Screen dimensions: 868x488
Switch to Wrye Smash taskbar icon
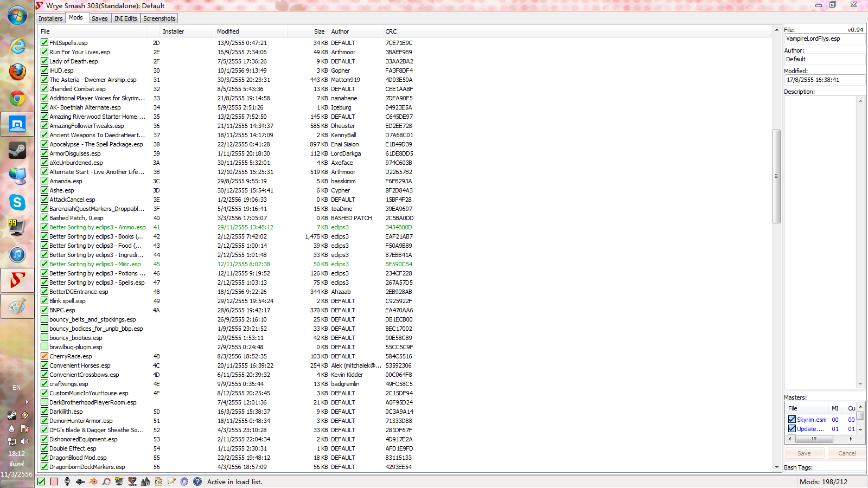point(17,280)
